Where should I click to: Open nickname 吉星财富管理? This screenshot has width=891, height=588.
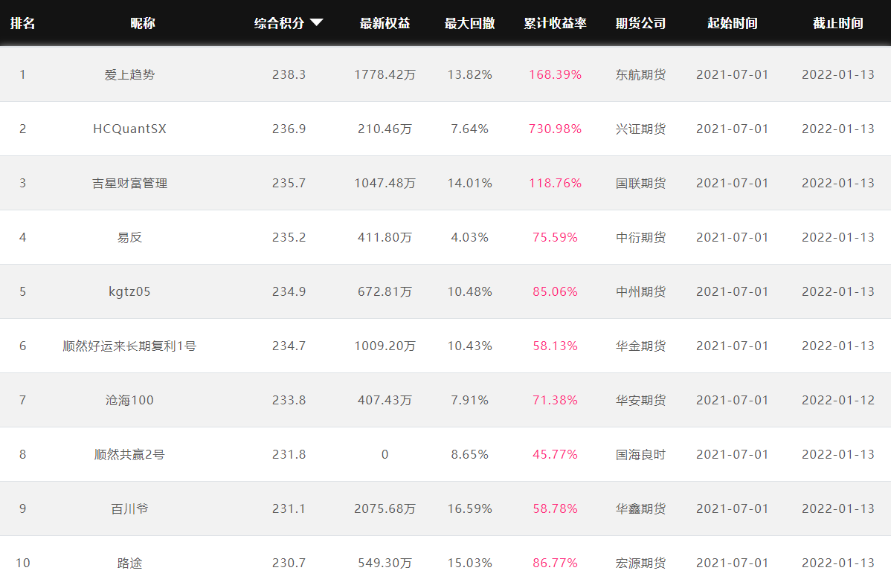point(129,183)
